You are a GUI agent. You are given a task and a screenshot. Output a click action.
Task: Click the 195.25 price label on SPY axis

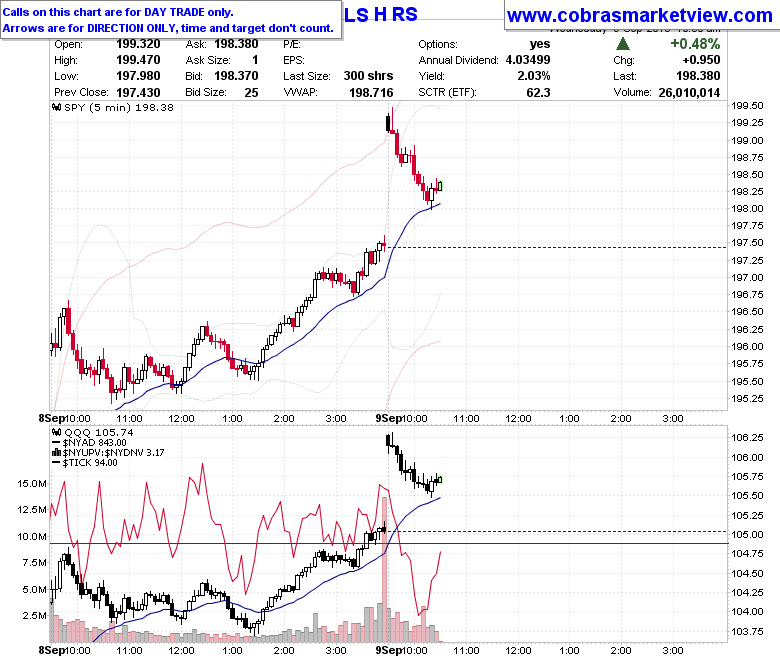click(x=747, y=398)
